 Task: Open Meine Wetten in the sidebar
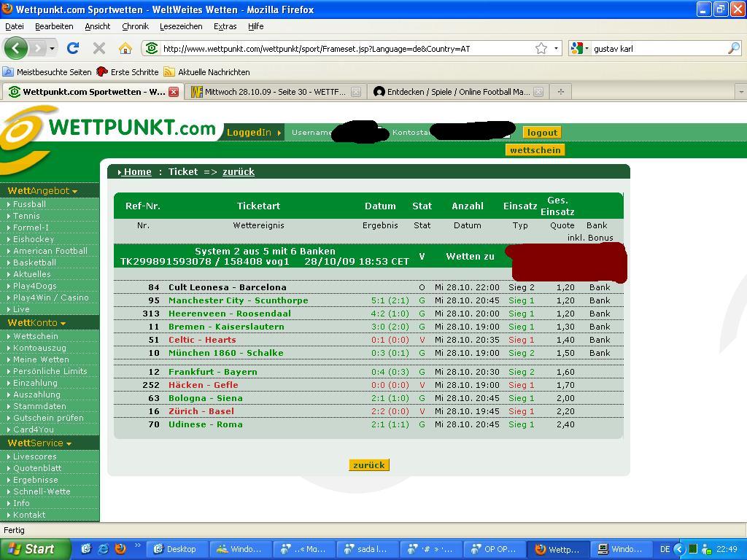click(41, 359)
